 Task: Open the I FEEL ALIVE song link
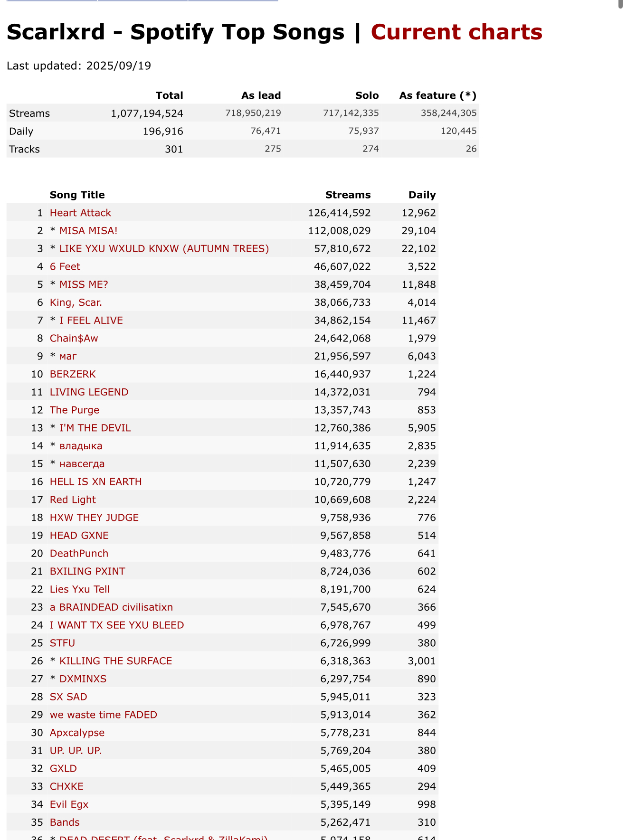tap(91, 321)
